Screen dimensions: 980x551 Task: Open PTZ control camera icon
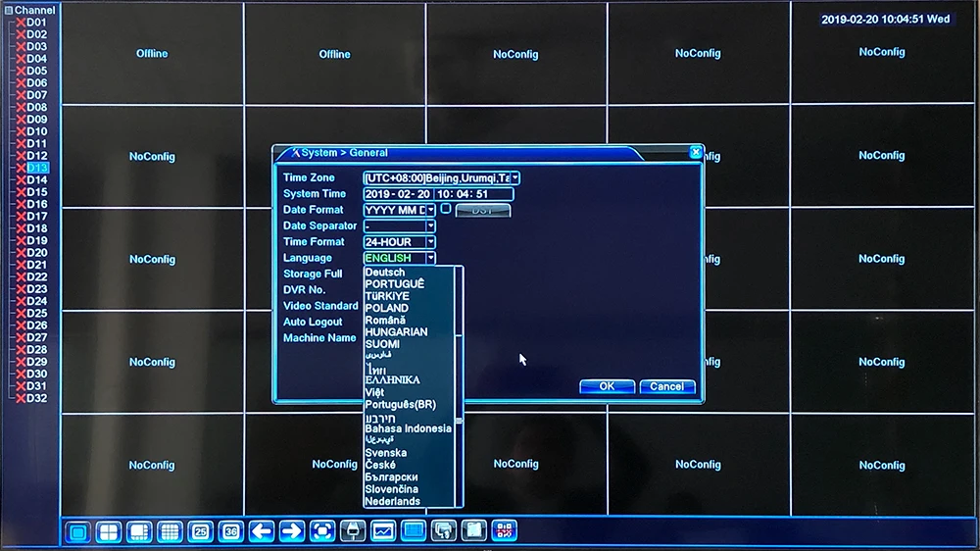tap(353, 531)
